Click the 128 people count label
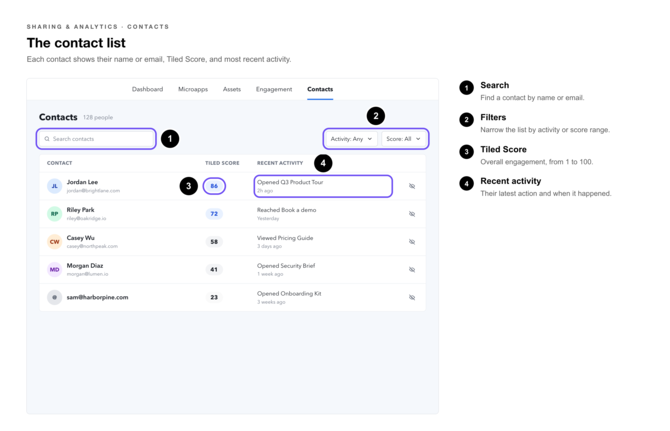This screenshot has width=670, height=431. click(x=98, y=117)
